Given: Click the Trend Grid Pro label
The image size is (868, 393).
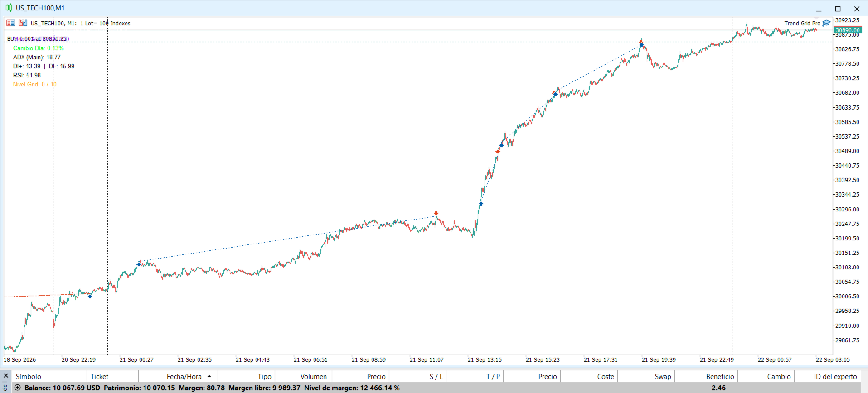Looking at the screenshot, I should click(802, 23).
